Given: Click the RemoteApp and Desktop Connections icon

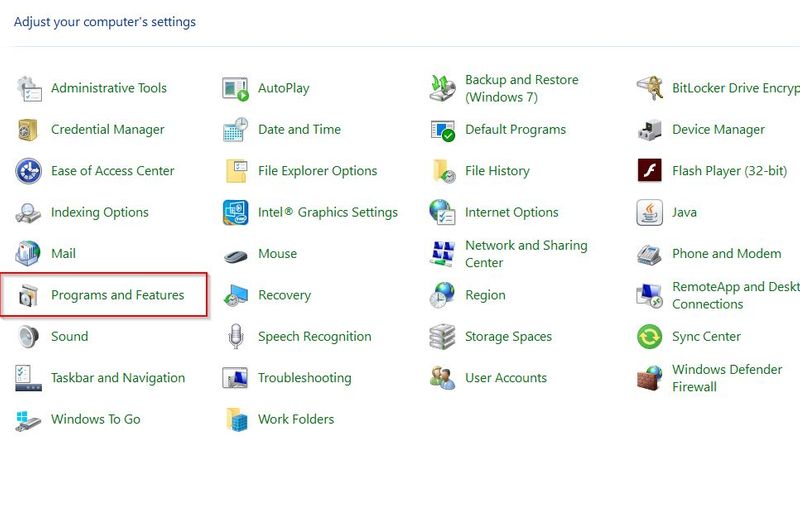Looking at the screenshot, I should (650, 296).
